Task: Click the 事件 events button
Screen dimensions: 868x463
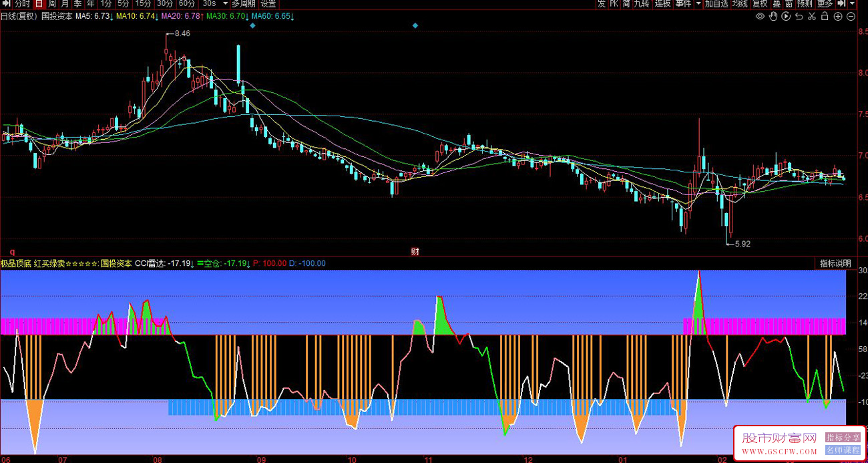Action: point(683,3)
